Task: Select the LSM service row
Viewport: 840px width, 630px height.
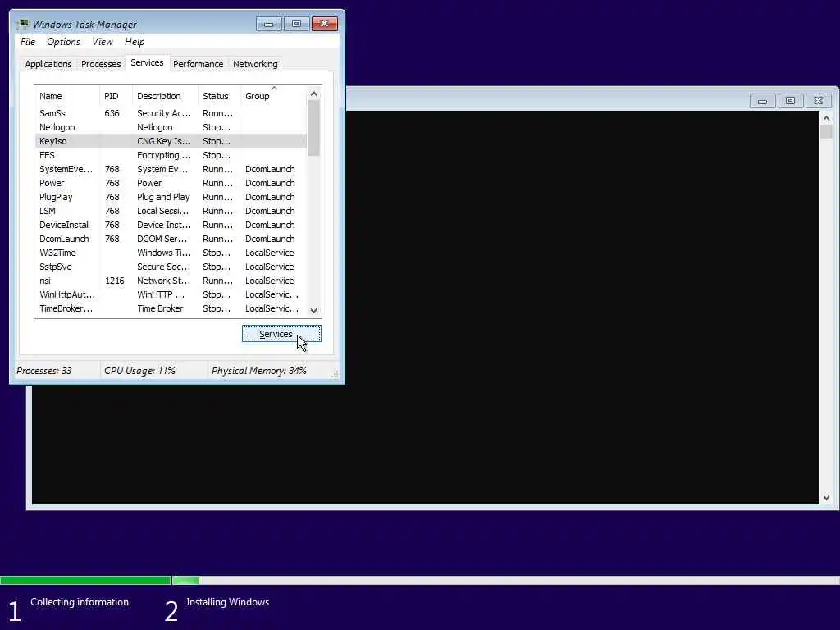Action: [x=171, y=211]
